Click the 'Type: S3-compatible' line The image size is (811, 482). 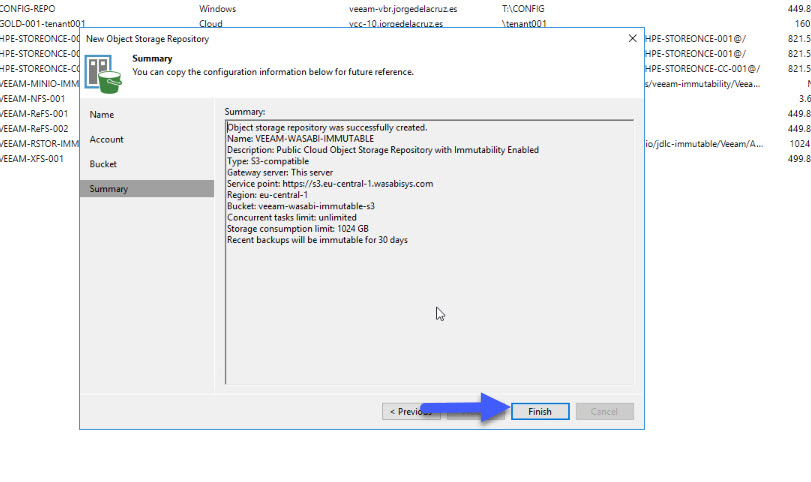[268, 161]
